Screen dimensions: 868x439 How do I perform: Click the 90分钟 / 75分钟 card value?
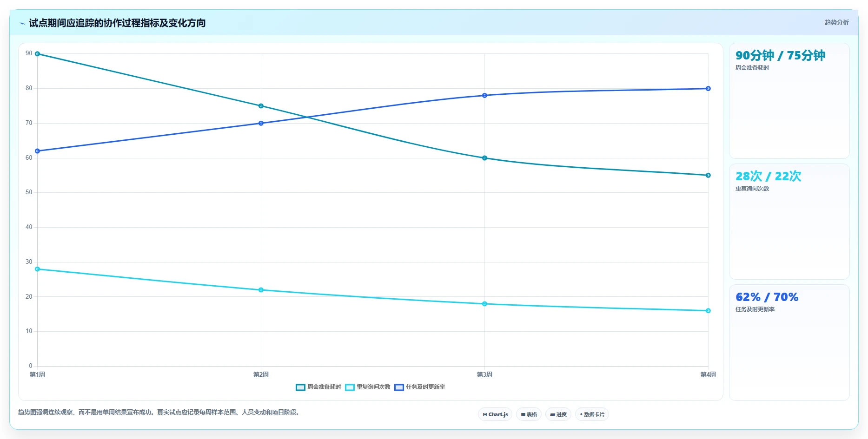tap(780, 55)
